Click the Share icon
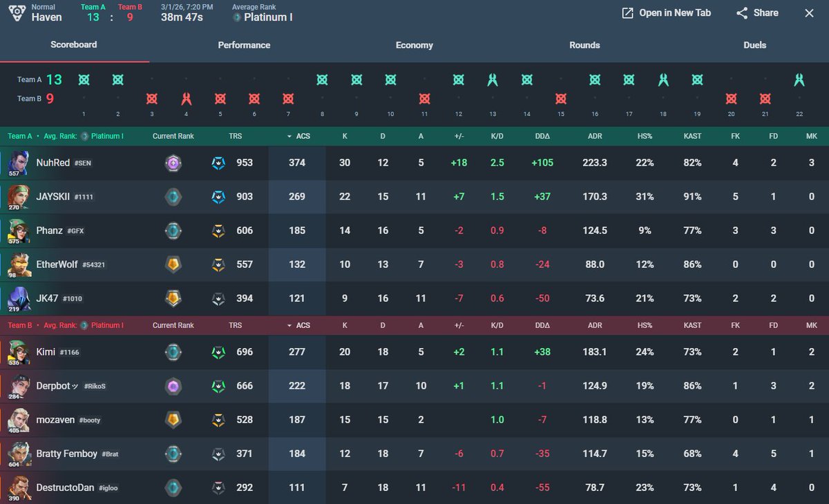Screen dimensions: 829x504 point(742,13)
